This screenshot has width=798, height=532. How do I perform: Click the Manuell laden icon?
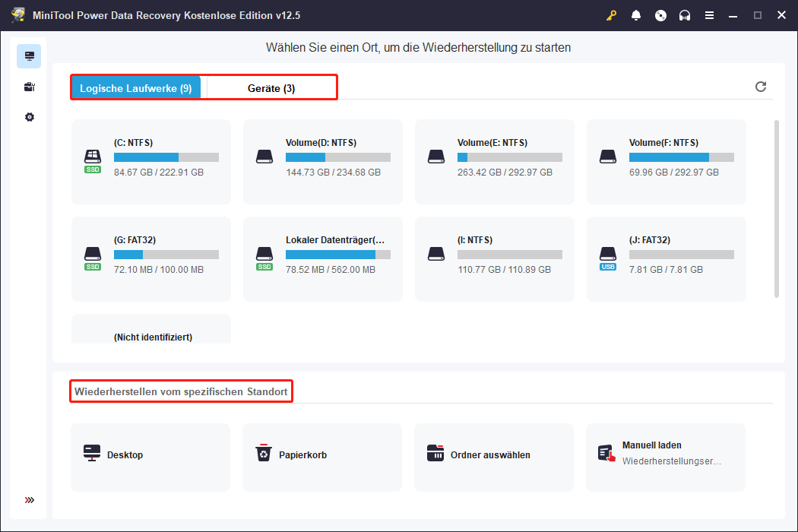606,453
